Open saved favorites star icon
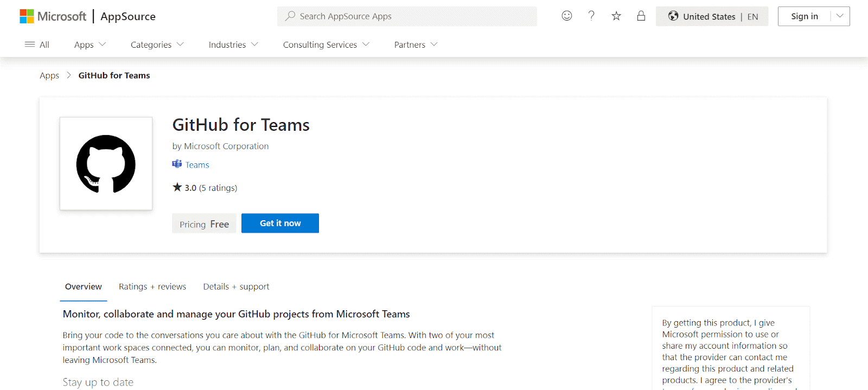868x390 pixels. [x=616, y=16]
